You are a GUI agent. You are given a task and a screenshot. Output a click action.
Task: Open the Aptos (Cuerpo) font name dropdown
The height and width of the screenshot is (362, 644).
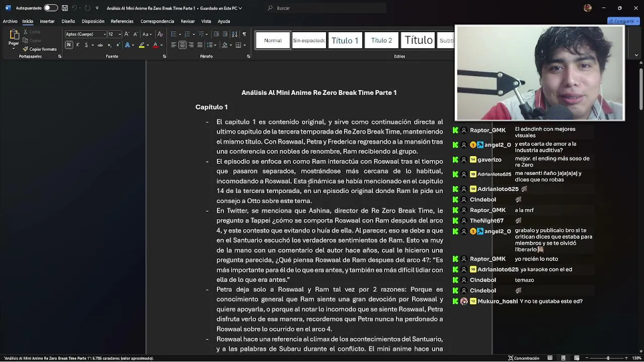pyautogui.click(x=104, y=34)
